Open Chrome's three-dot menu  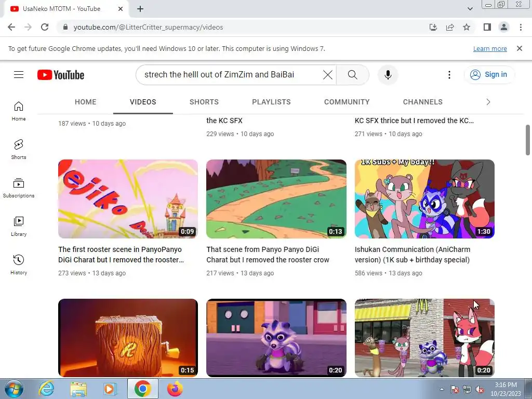(521, 27)
